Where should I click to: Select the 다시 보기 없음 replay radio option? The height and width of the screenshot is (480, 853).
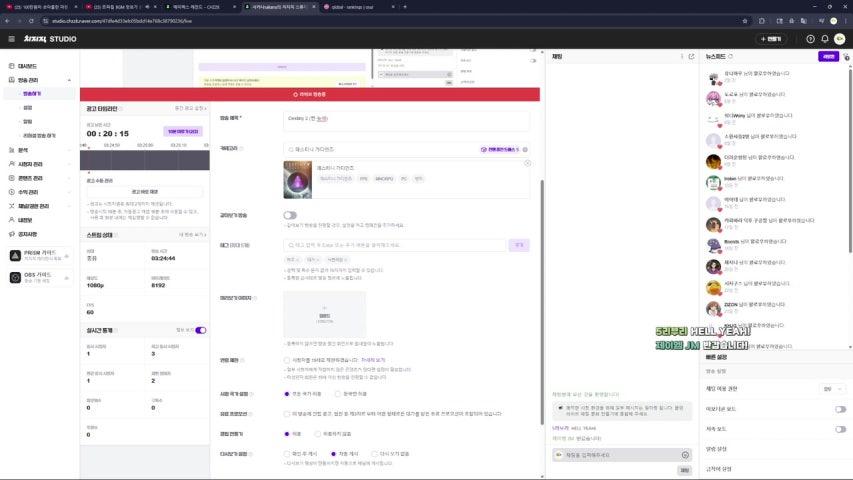(374, 454)
